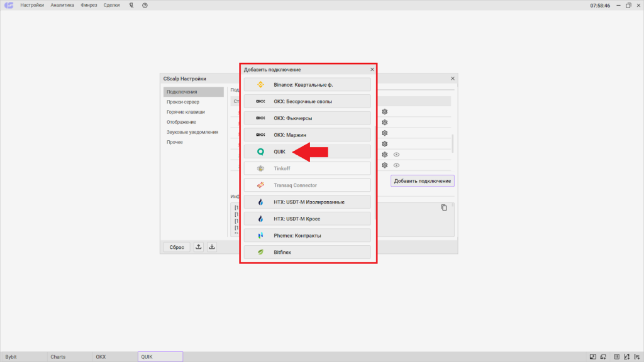
Task: Click the 07:58:46 clock
Action: [600, 6]
